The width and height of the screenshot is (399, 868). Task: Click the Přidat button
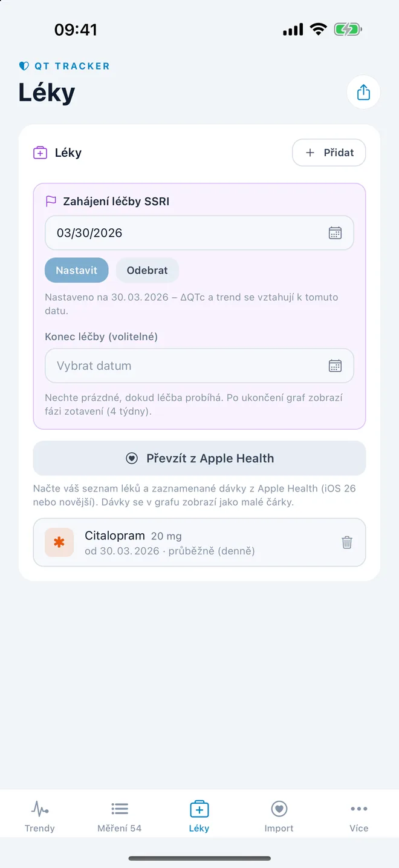[x=329, y=153]
